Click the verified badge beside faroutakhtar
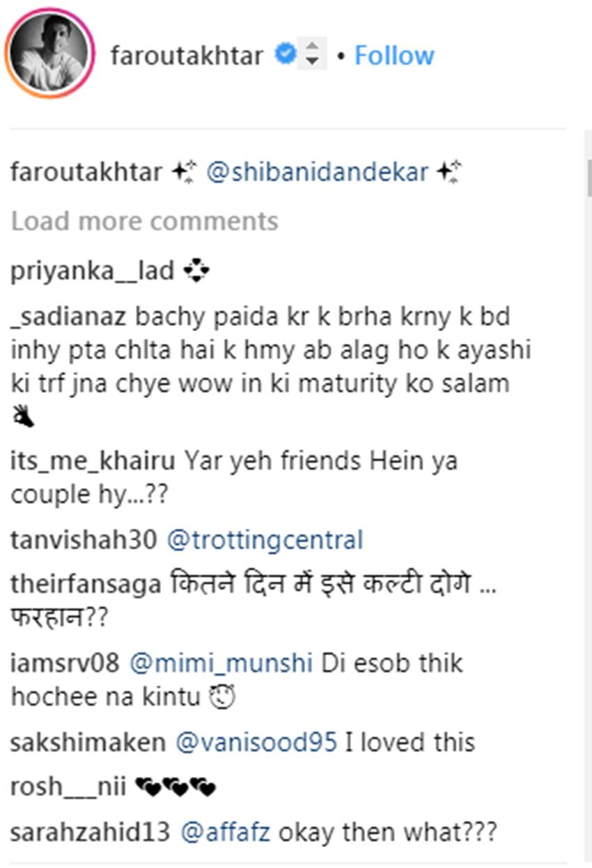Viewport: 592px width, 868px height. click(x=283, y=54)
